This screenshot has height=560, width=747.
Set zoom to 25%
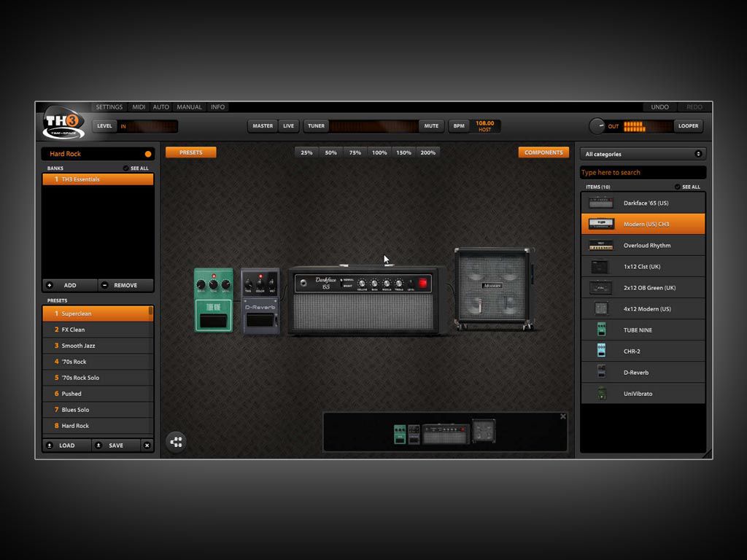pyautogui.click(x=307, y=152)
